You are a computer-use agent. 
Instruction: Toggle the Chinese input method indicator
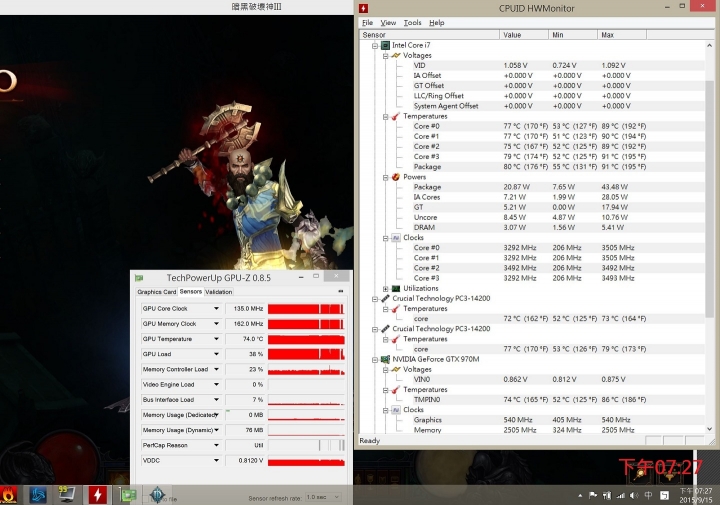[648, 495]
